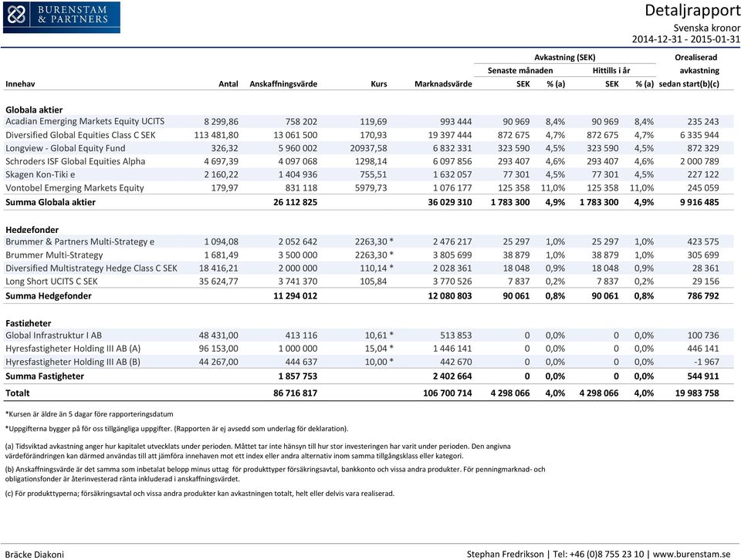Click total acquisition value 86 716 817
741x560 pixels.
295,393
